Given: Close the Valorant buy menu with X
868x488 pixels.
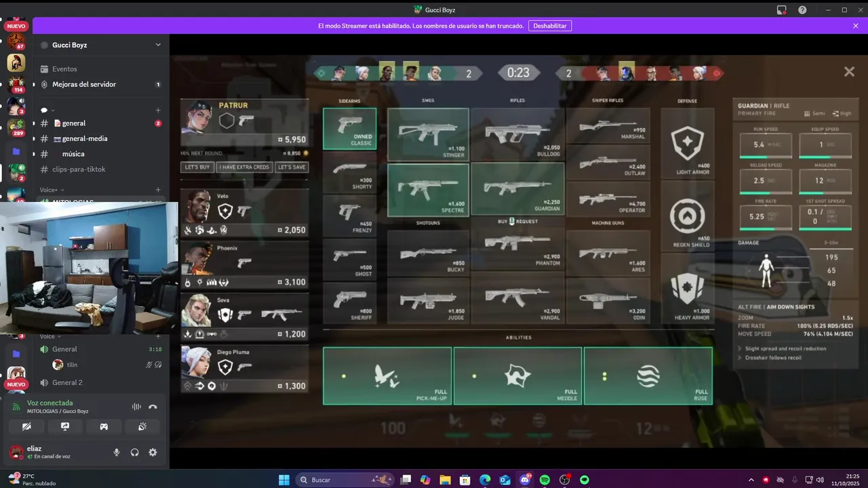Looking at the screenshot, I should pos(849,72).
